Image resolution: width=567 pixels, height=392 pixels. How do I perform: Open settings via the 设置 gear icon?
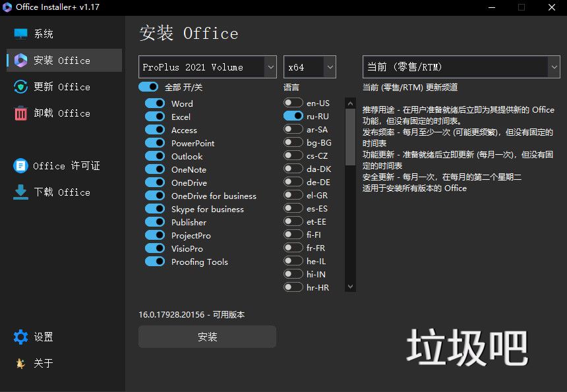[x=18, y=337]
